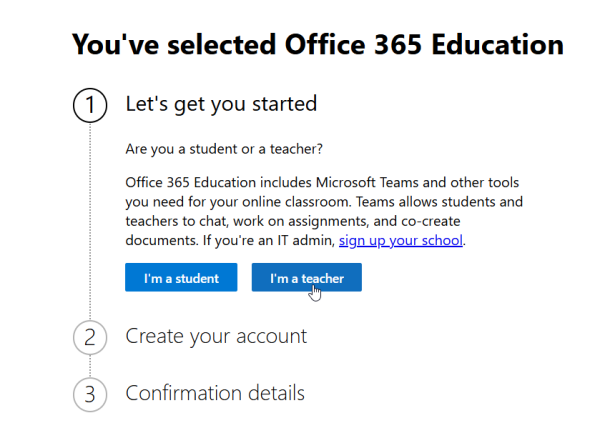Click the step 1 circle icon

[90, 104]
